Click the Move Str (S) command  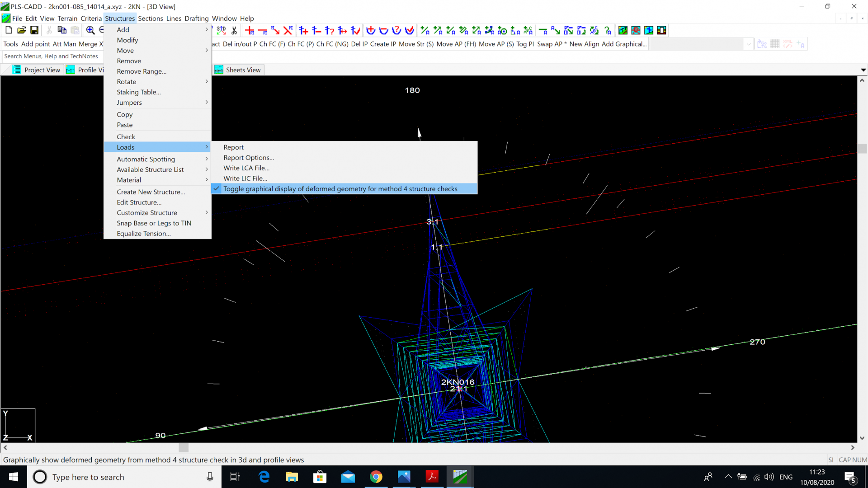[416, 44]
